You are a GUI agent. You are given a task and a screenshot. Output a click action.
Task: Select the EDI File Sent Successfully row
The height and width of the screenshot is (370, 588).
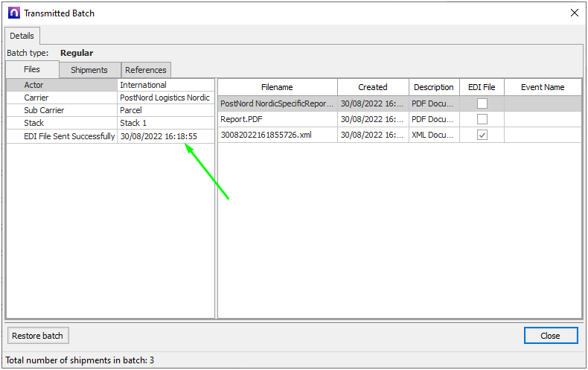[62, 136]
